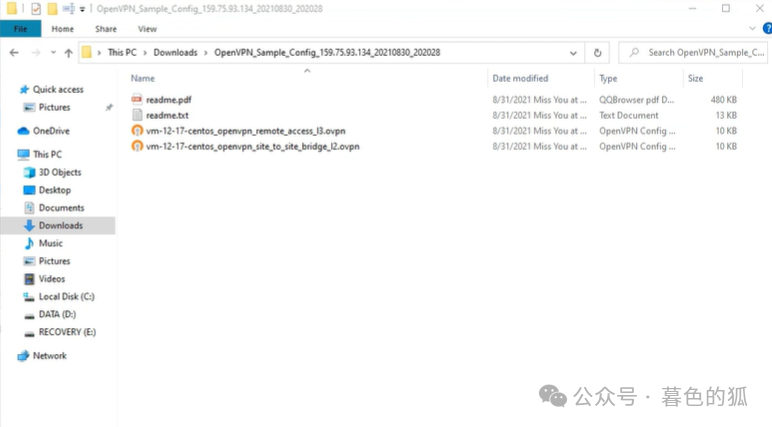Sort files by Date modified column
772x427 pixels.
coord(520,78)
